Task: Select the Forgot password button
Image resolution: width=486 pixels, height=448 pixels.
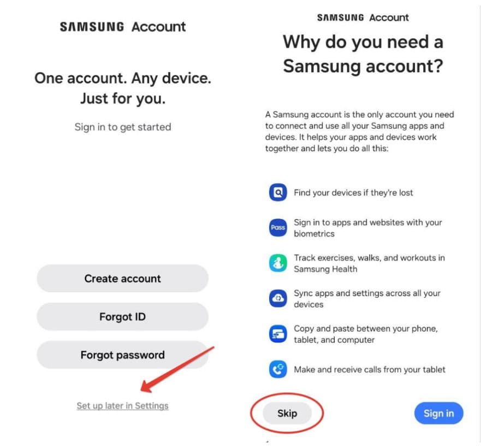Action: click(x=122, y=355)
